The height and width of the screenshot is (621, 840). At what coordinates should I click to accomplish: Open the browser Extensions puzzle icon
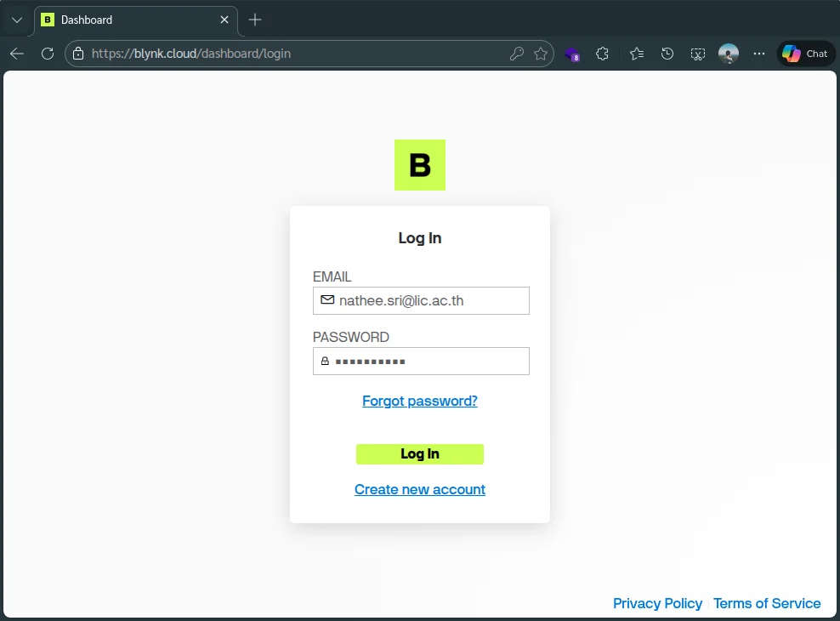pos(603,54)
